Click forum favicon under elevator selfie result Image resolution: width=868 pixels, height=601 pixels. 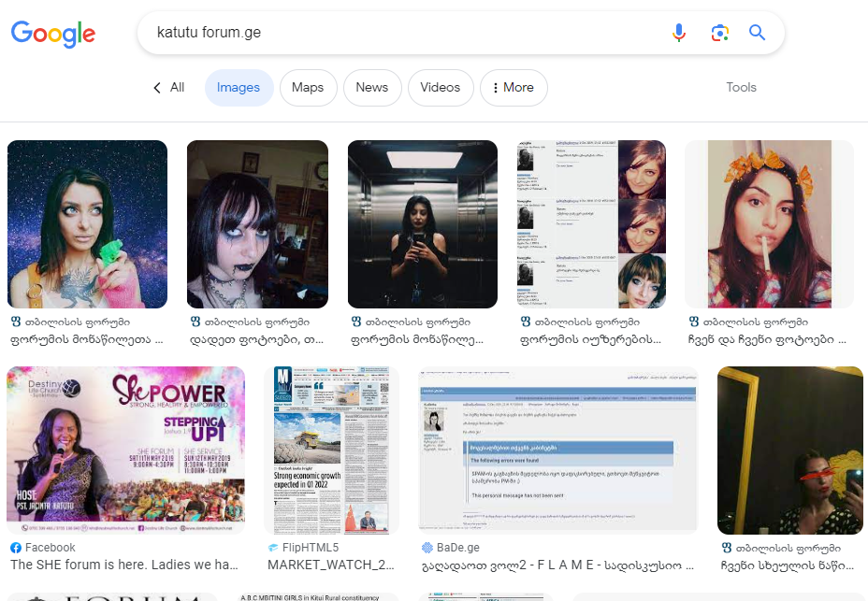point(356,322)
